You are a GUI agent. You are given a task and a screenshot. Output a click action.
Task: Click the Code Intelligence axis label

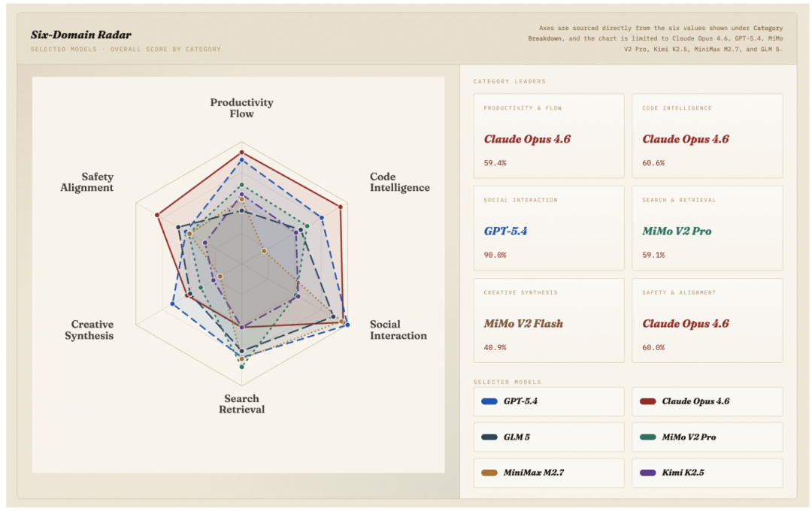click(x=399, y=183)
